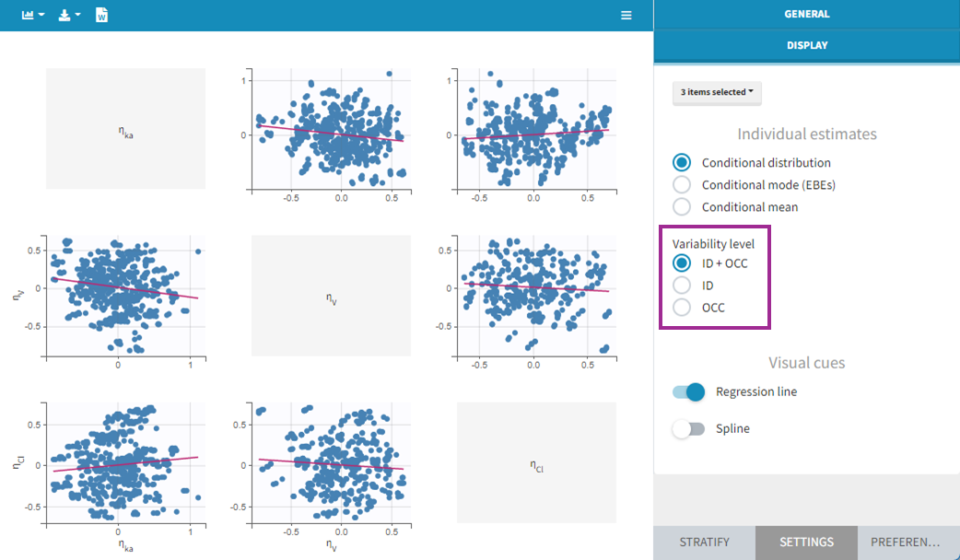The height and width of the screenshot is (560, 960).
Task: Open the chart type dropdown icon
Action: (33, 16)
